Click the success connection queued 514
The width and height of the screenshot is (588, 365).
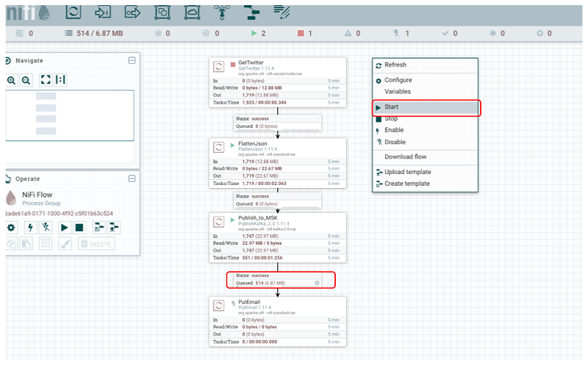[278, 279]
